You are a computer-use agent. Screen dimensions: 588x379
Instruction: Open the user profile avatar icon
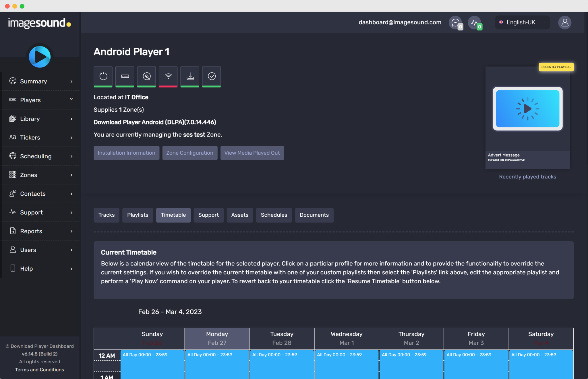(565, 22)
